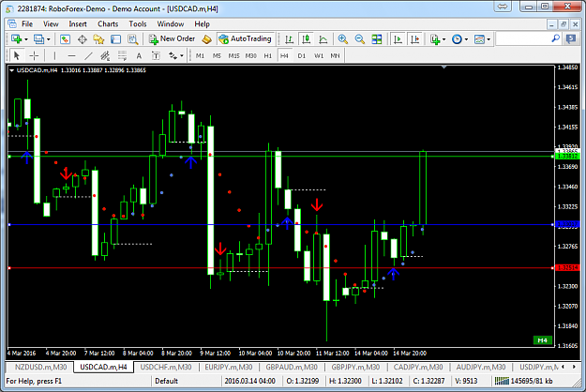Click the Templates icon
The width and height of the screenshot is (586, 392).
coord(479,38)
